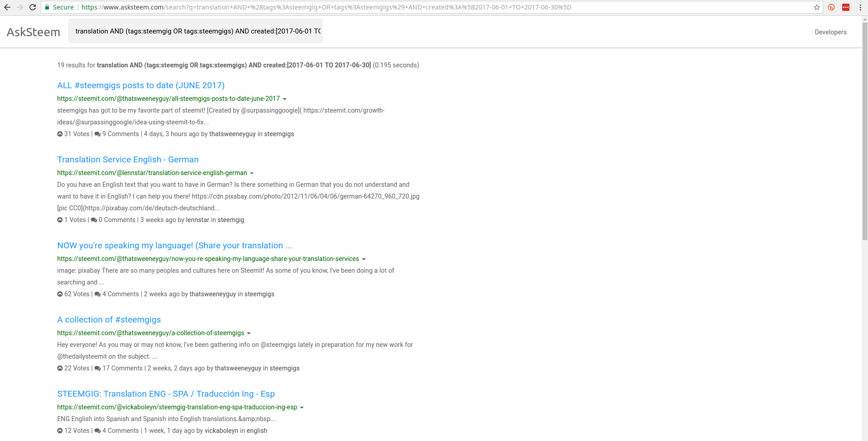Click the comments icon beside 17 Comments
The height and width of the screenshot is (441, 868).
click(97, 368)
